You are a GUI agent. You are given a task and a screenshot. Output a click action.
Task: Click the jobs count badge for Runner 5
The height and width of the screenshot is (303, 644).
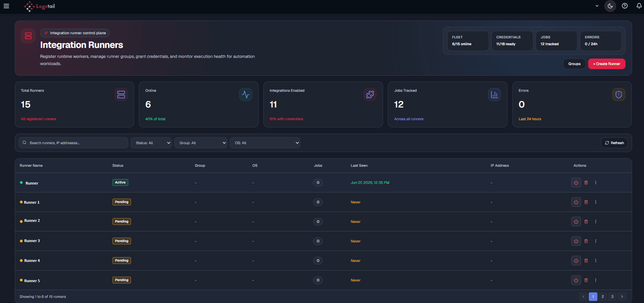coord(318,280)
